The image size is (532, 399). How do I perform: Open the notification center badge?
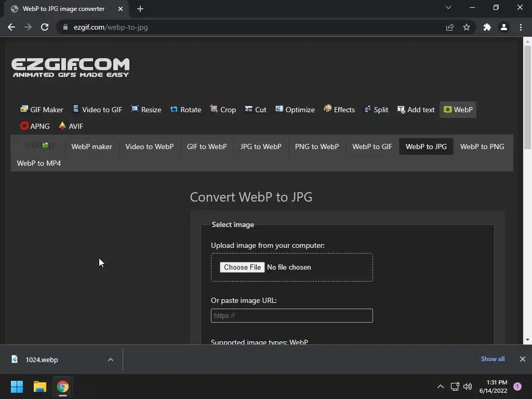point(517,387)
